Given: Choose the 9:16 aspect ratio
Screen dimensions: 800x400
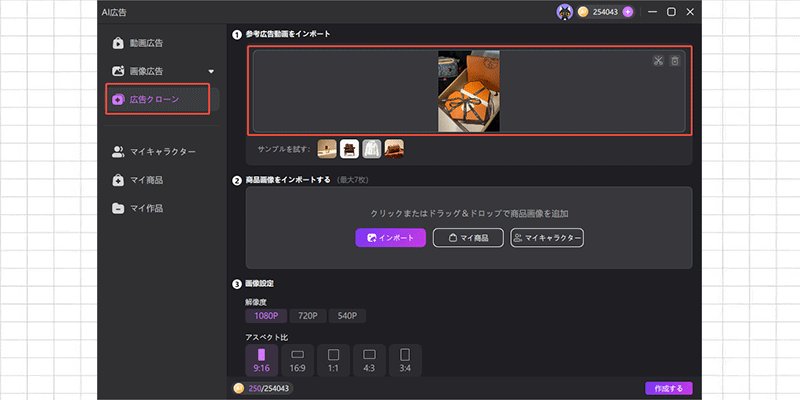Looking at the screenshot, I should 262,360.
